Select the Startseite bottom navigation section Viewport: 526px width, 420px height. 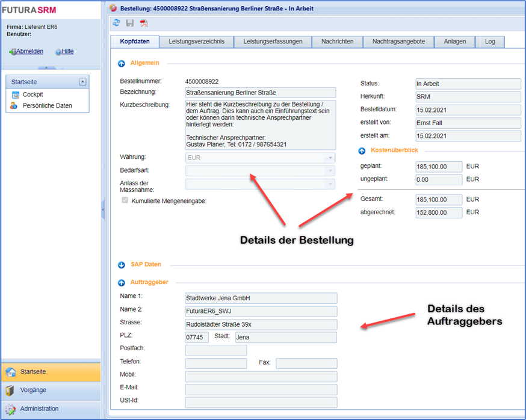coord(32,372)
